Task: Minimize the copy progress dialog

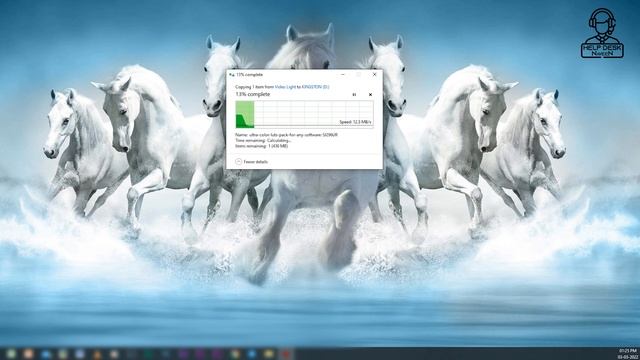Action: click(342, 75)
